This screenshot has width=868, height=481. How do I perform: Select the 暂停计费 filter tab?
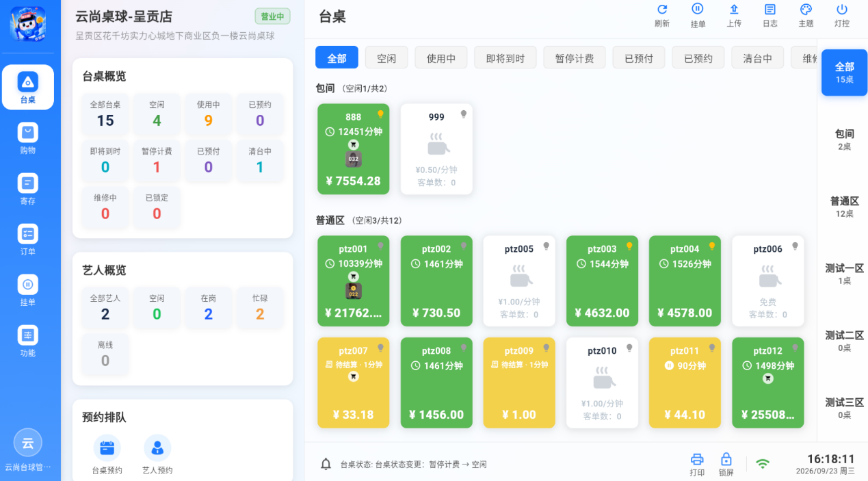(x=575, y=57)
